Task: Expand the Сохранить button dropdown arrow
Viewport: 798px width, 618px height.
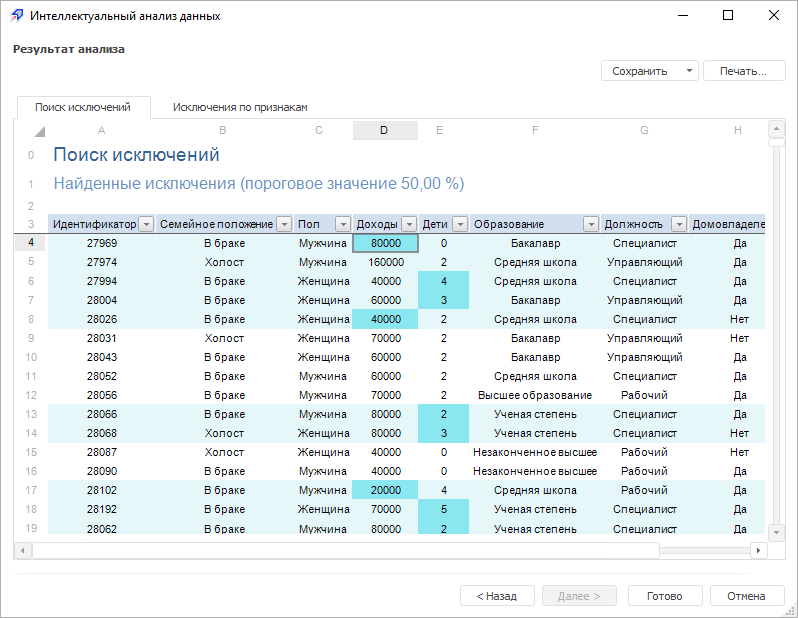Action: pos(689,71)
